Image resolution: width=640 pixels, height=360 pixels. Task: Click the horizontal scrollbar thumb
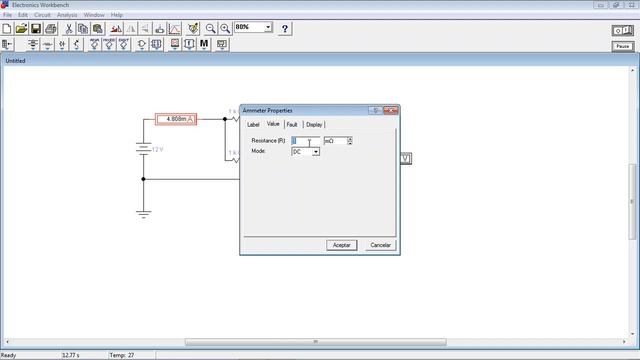pyautogui.click(x=316, y=342)
